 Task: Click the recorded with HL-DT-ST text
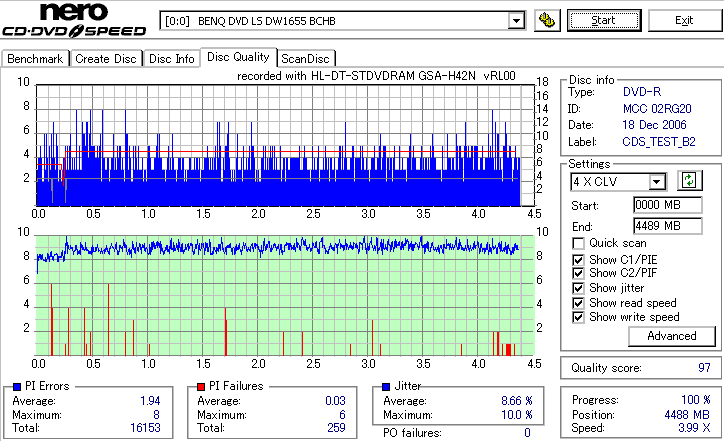click(376, 76)
